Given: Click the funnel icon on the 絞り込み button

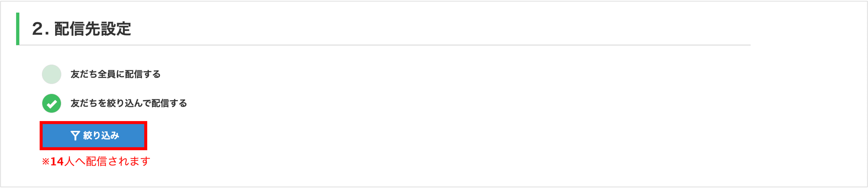Looking at the screenshot, I should click(75, 135).
